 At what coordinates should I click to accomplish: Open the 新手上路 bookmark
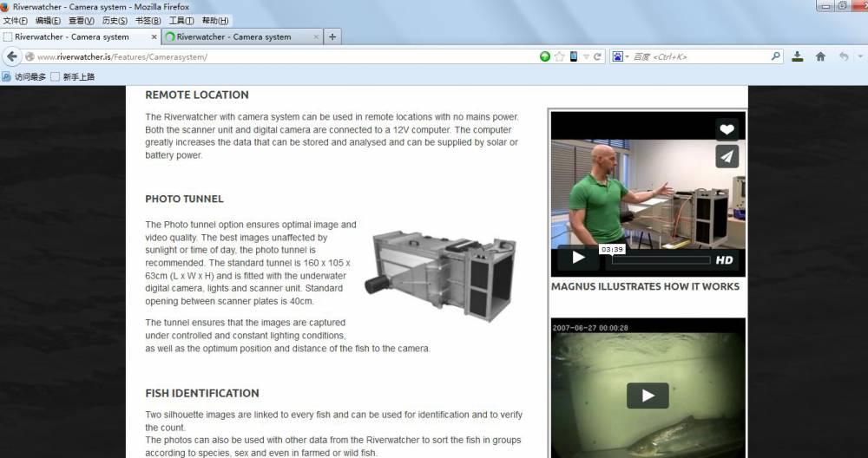point(73,77)
